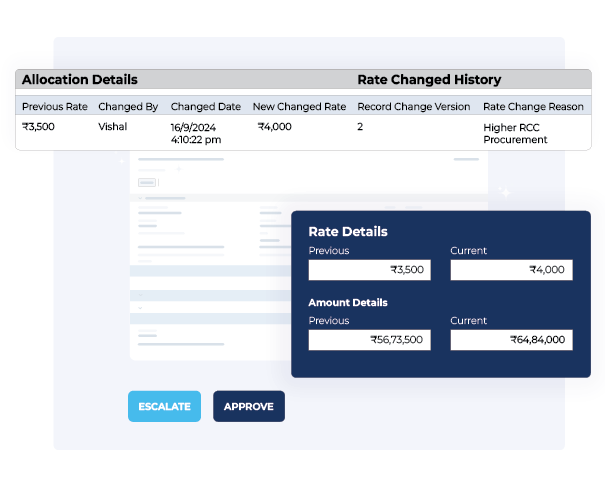This screenshot has width=605, height=482.
Task: Click the Escalate button
Action: [x=164, y=406]
